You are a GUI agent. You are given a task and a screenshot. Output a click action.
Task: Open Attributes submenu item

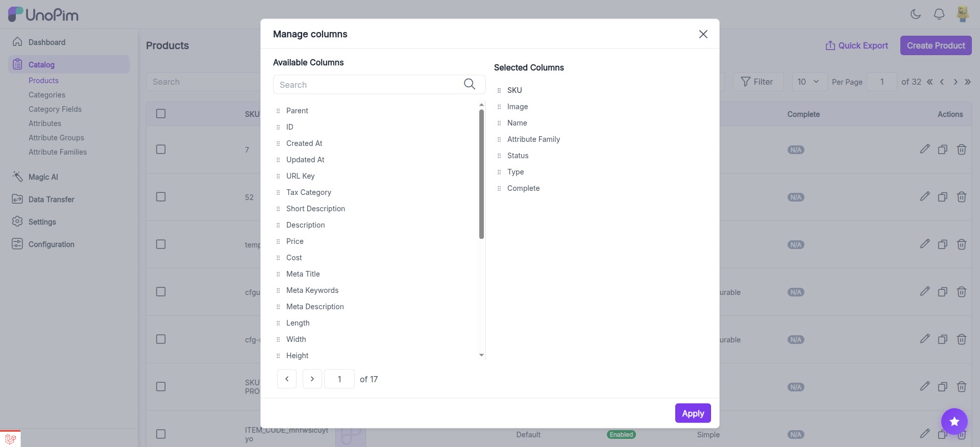[x=45, y=123]
